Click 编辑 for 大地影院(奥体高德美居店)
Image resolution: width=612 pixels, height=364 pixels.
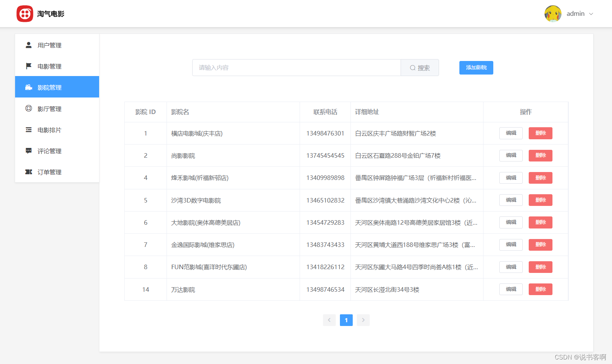[x=511, y=222]
